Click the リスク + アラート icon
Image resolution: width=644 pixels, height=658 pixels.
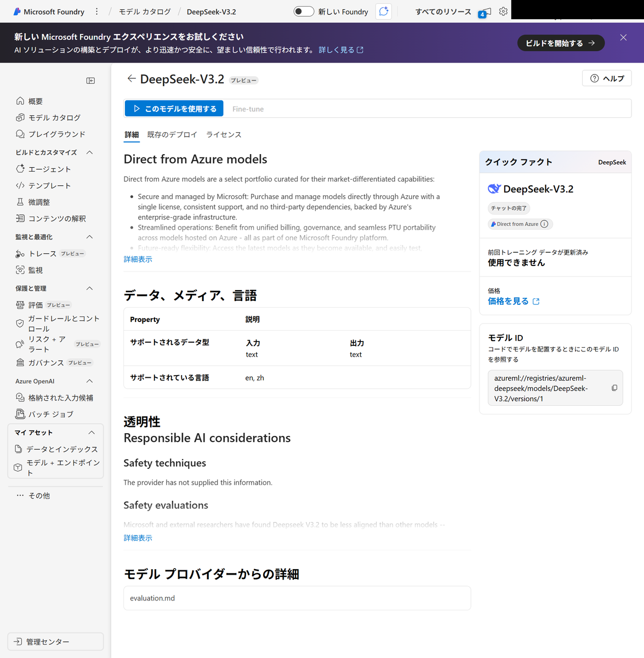(20, 344)
